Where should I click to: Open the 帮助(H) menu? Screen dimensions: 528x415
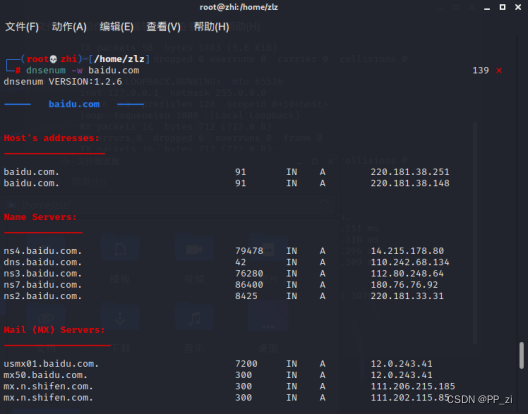tap(211, 27)
